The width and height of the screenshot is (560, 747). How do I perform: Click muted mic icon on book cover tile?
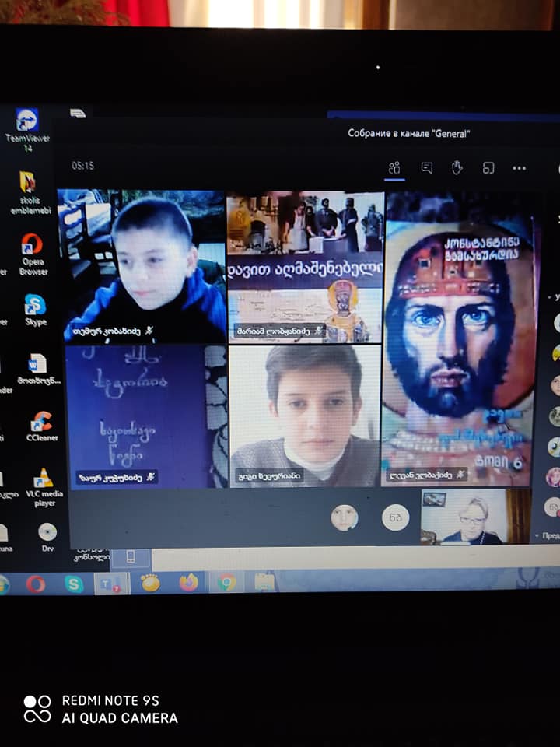coord(460,474)
